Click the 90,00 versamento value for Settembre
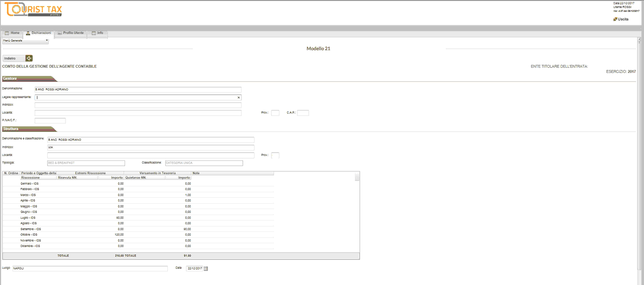Screen dimensions: 644x285 pos(187,229)
